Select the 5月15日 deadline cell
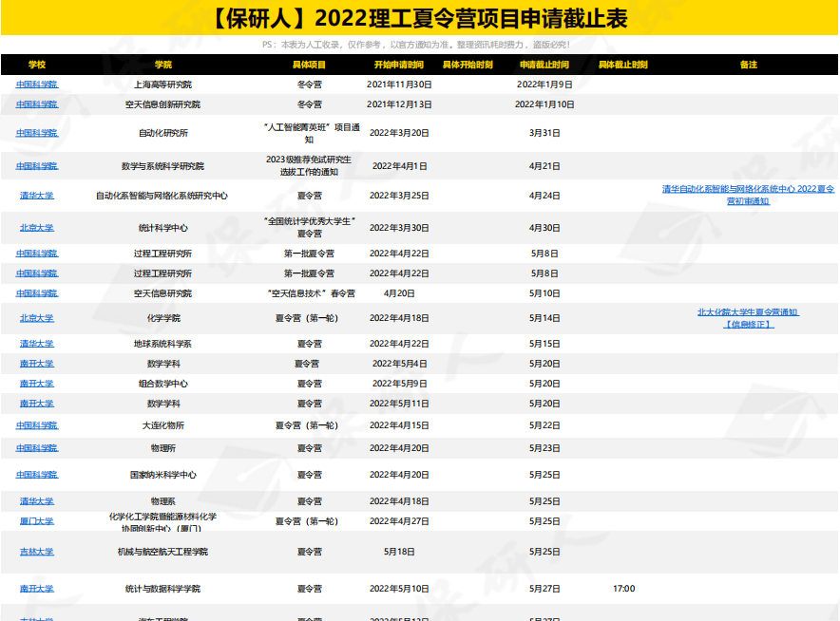Image resolution: width=840 pixels, height=621 pixels. pos(544,344)
